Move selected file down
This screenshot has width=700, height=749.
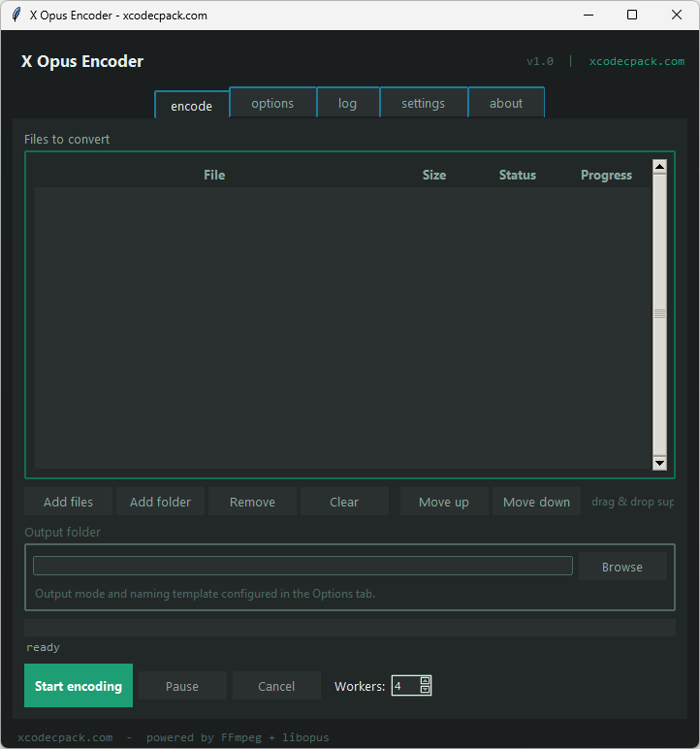[536, 502]
